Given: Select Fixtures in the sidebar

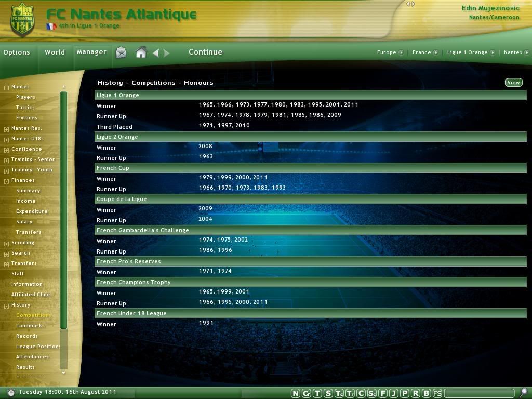Looking at the screenshot, I should click(x=26, y=118).
